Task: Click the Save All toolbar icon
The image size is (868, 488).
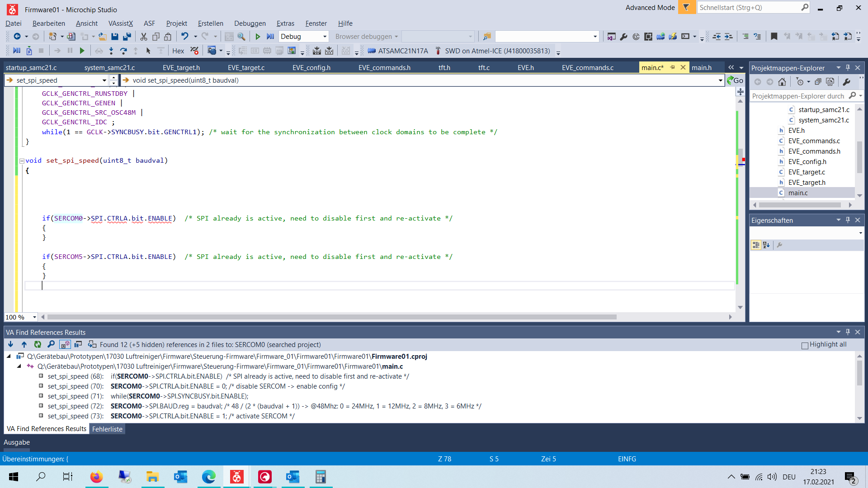Action: click(127, 37)
